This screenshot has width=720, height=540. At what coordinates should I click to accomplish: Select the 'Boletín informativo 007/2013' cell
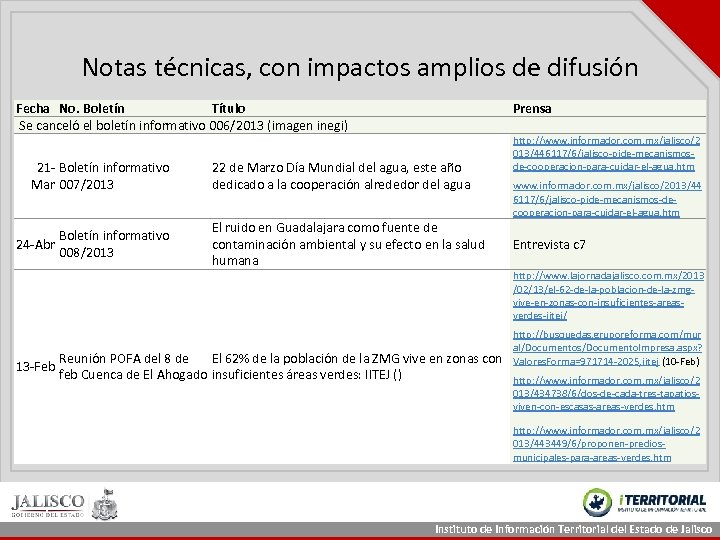[x=114, y=176]
